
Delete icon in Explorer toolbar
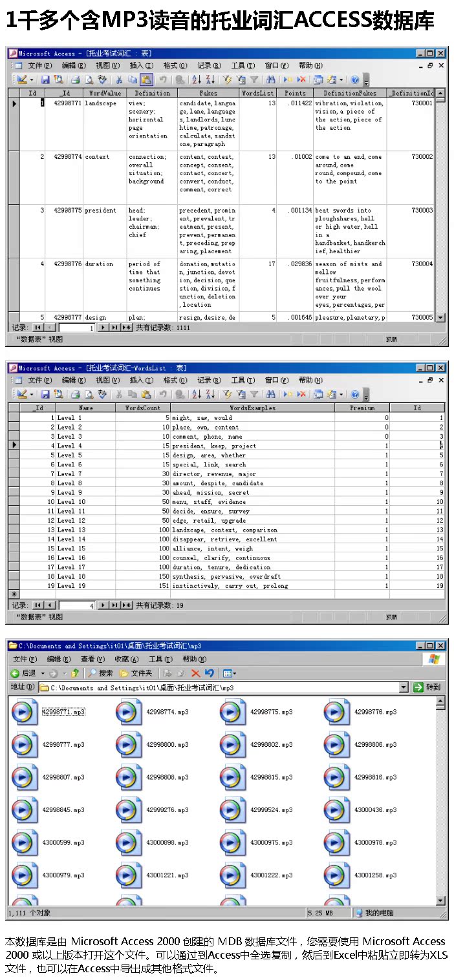[x=195, y=673]
